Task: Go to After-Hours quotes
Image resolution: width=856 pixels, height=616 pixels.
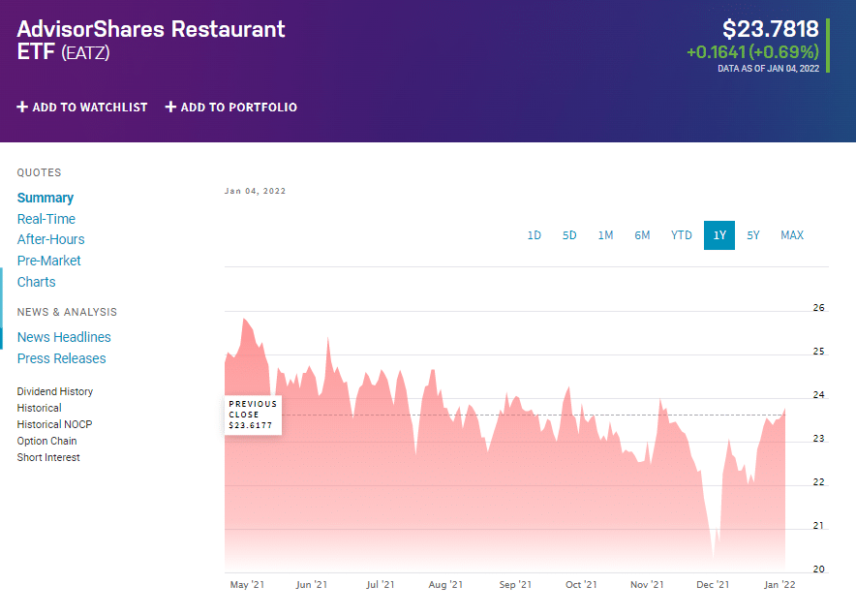Action: coord(50,239)
